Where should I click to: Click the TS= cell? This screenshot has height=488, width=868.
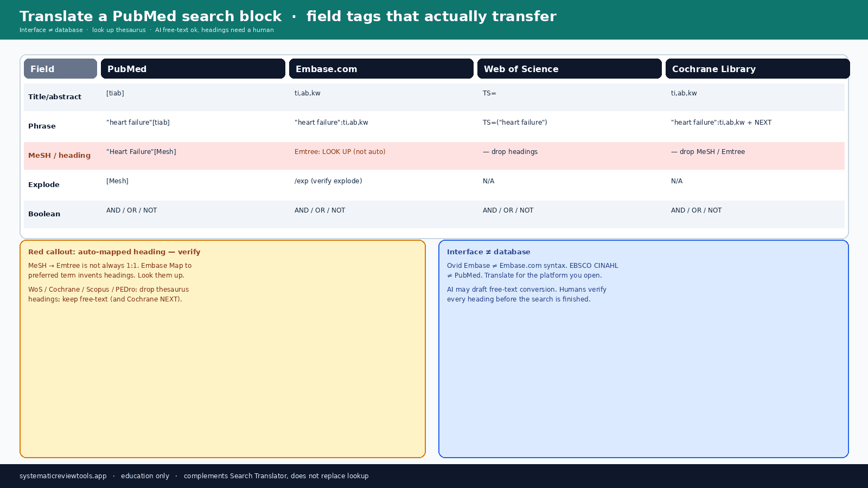click(x=489, y=93)
